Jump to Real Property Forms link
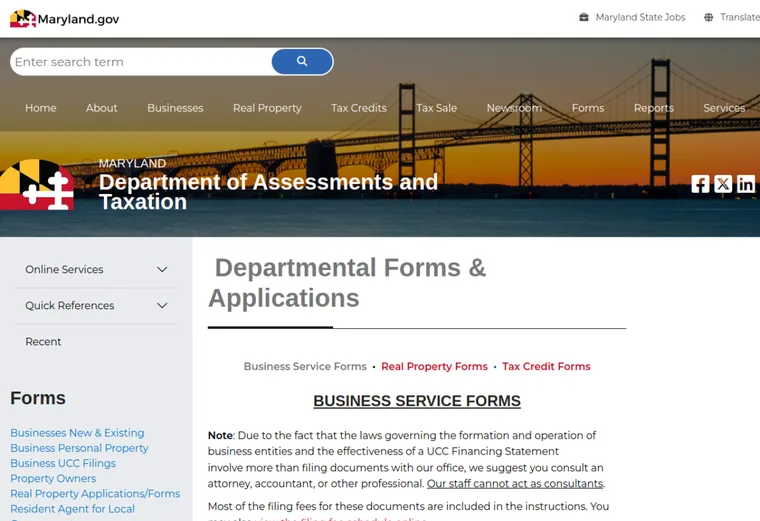 click(434, 366)
